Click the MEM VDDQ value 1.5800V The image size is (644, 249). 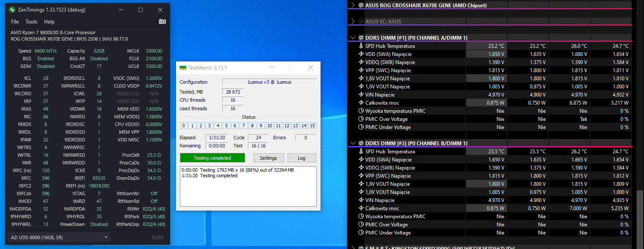click(153, 117)
